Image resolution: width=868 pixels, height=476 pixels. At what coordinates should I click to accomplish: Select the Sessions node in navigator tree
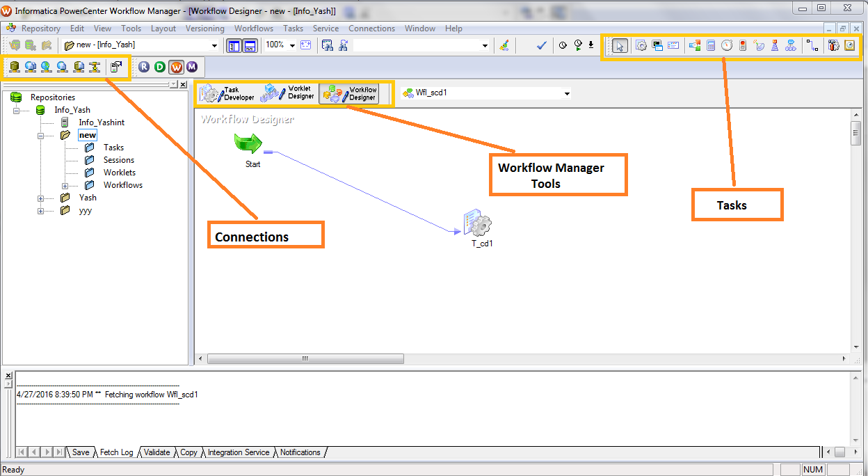[x=119, y=160]
